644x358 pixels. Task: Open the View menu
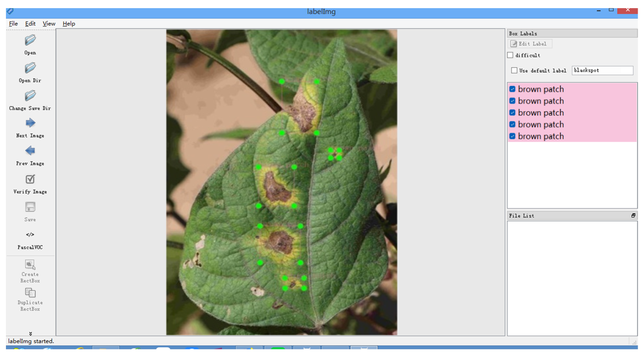[x=49, y=24]
